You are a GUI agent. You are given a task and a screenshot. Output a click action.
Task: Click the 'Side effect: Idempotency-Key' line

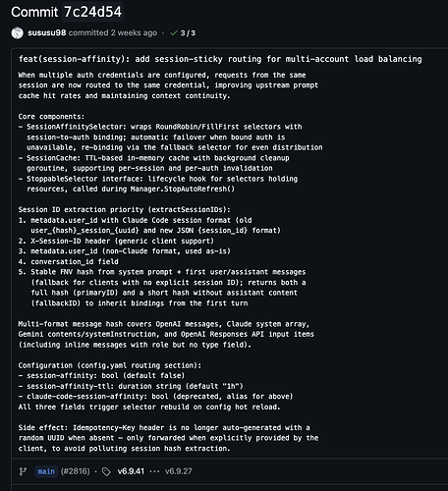click(x=164, y=427)
